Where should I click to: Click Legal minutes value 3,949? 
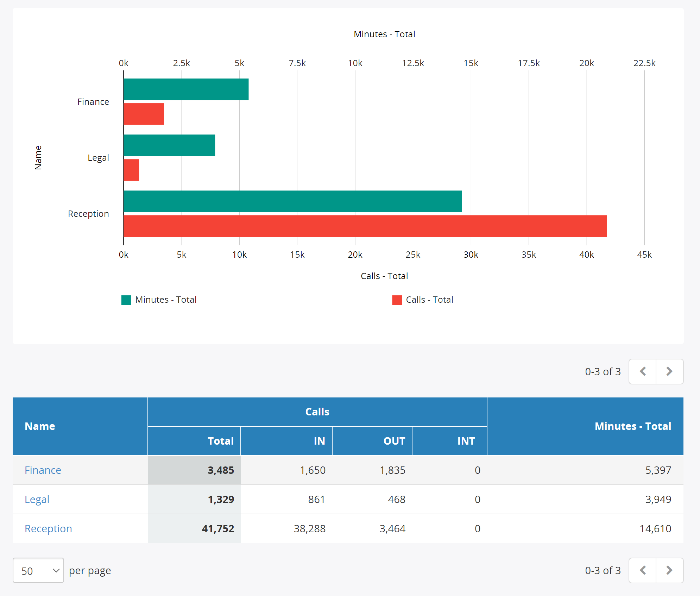pos(658,499)
